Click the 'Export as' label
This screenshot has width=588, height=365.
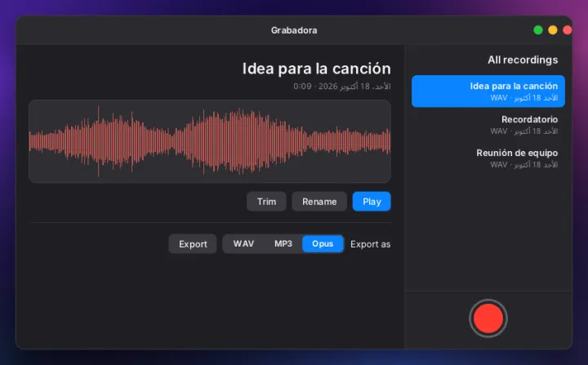click(370, 244)
